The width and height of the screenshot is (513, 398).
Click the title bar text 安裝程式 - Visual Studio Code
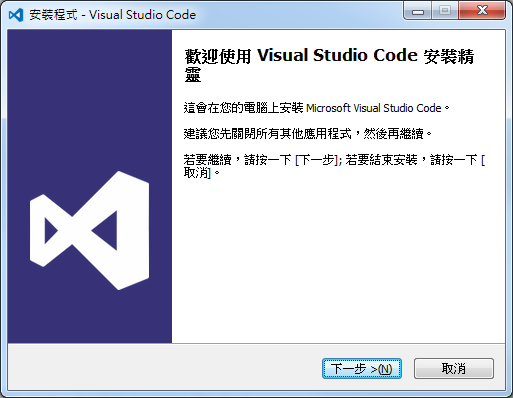[x=112, y=15]
